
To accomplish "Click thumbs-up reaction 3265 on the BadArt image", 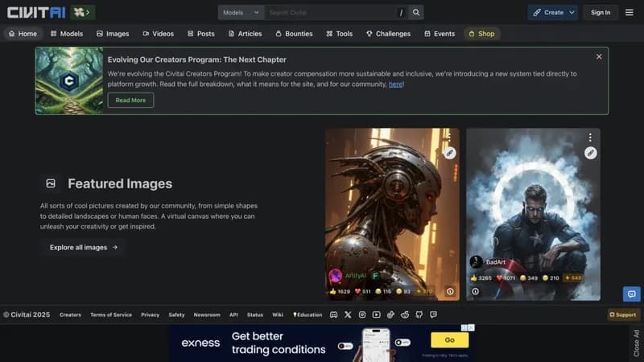I will click(x=481, y=278).
